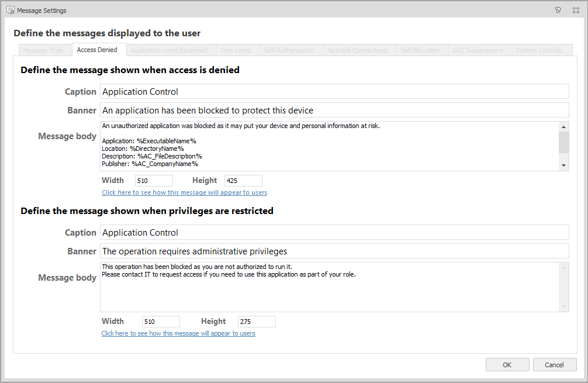Switch to the Message Style tab
Viewport: 588px width, 383px height.
pos(43,50)
